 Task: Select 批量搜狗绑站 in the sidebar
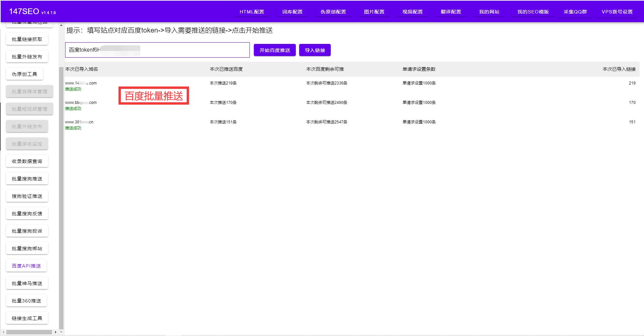27,248
